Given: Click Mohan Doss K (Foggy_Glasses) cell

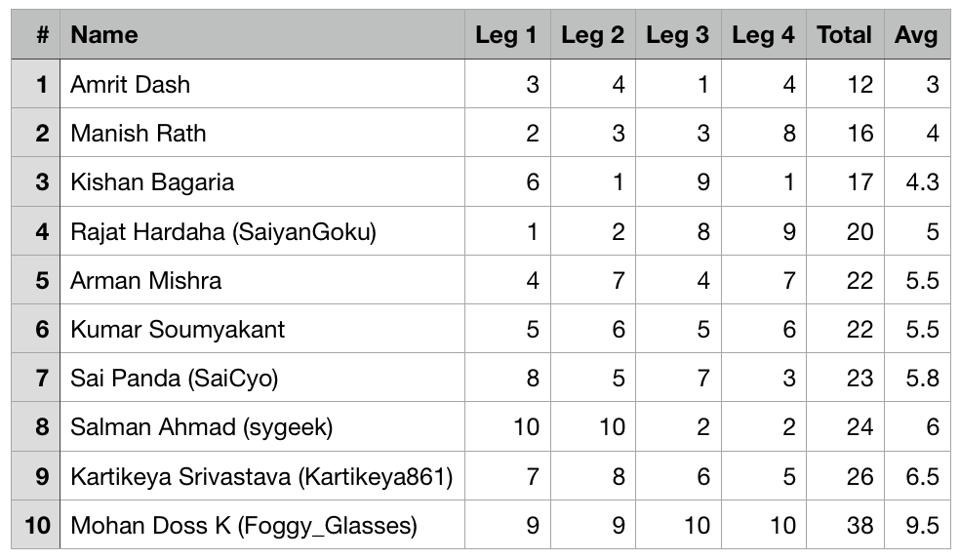Looking at the screenshot, I should click(244, 526).
